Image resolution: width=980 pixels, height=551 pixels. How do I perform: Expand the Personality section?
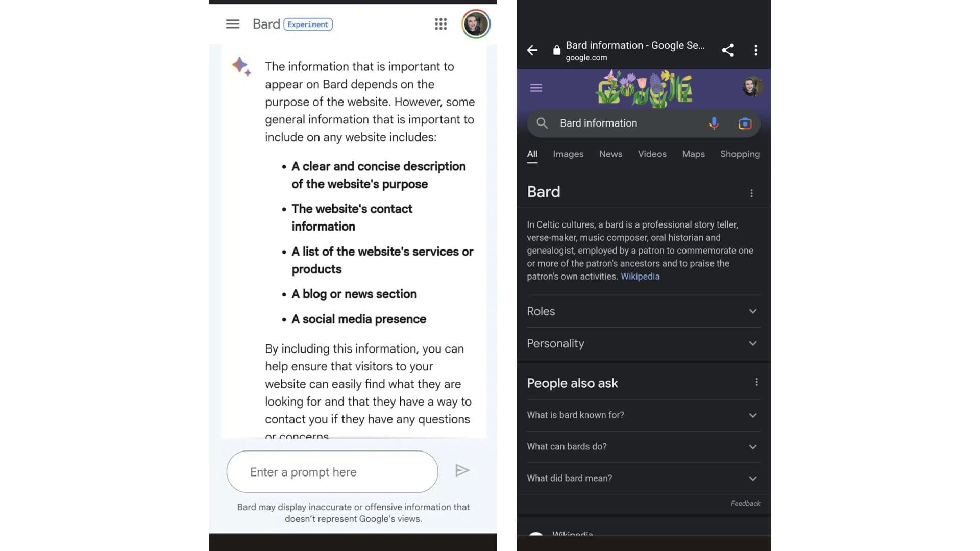coord(752,343)
